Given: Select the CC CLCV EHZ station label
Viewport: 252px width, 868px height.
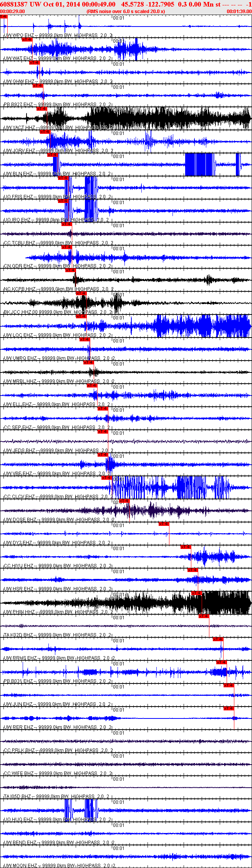Looking at the screenshot, I should click(19, 497).
